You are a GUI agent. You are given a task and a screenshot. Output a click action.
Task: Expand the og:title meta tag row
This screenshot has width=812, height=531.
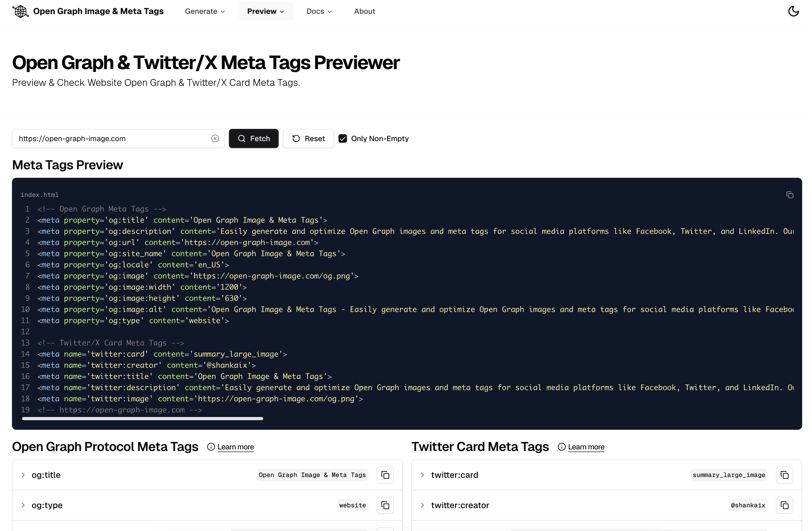tap(23, 475)
